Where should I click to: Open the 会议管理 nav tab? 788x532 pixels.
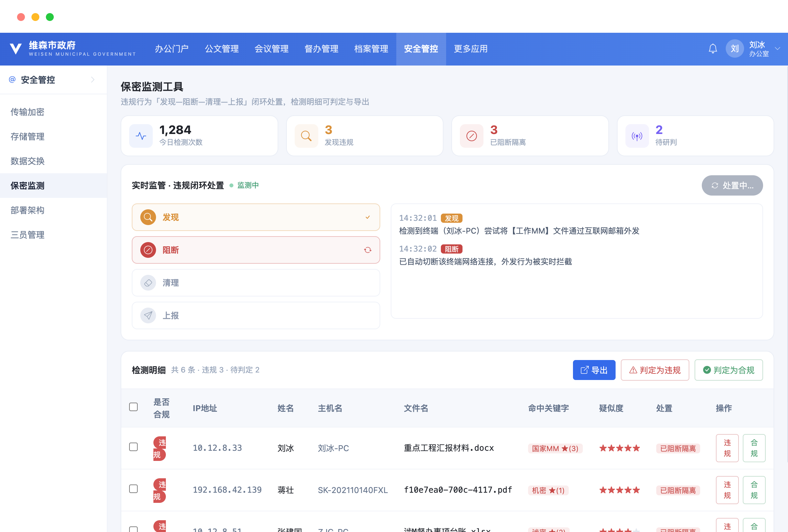point(271,49)
